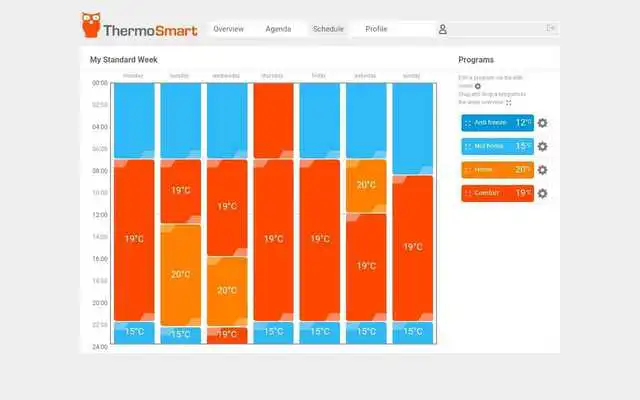The width and height of the screenshot is (640, 400).
Task: Click Tuesday's 19°C morning block
Action: [181, 191]
